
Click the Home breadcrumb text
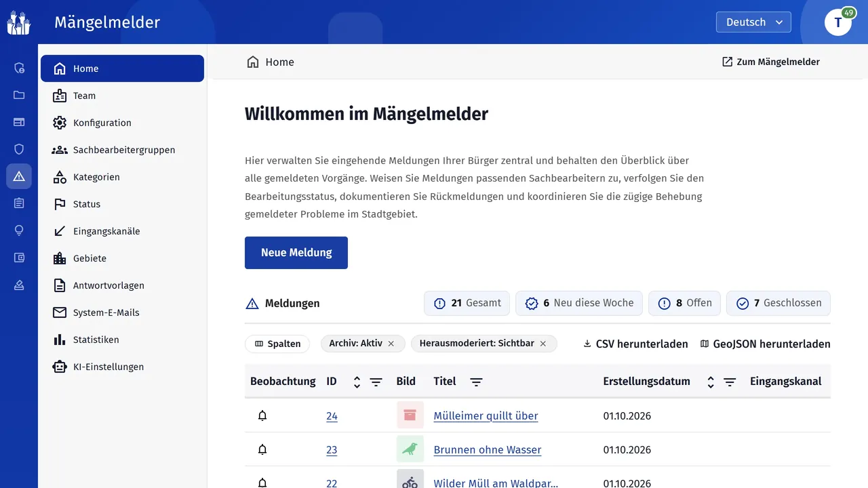coord(279,62)
